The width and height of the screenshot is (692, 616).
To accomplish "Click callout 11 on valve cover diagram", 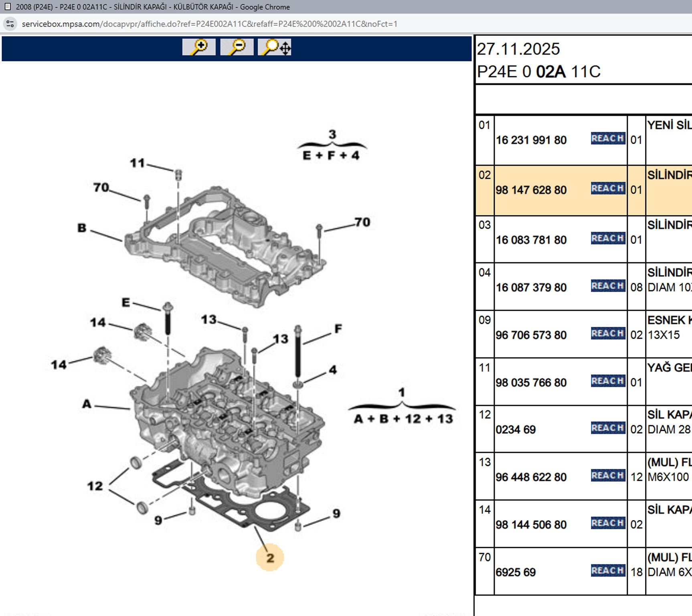I will click(137, 163).
